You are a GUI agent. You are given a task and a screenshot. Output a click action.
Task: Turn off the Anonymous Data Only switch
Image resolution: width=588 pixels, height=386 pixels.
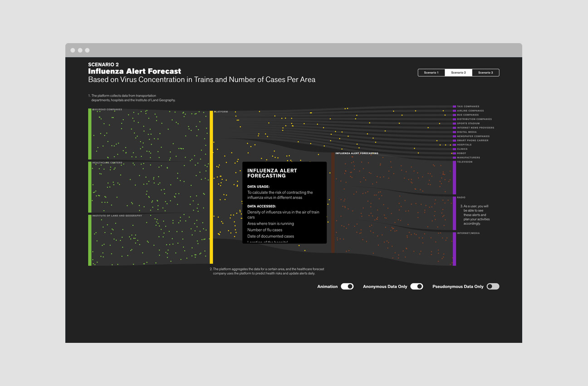(x=416, y=287)
